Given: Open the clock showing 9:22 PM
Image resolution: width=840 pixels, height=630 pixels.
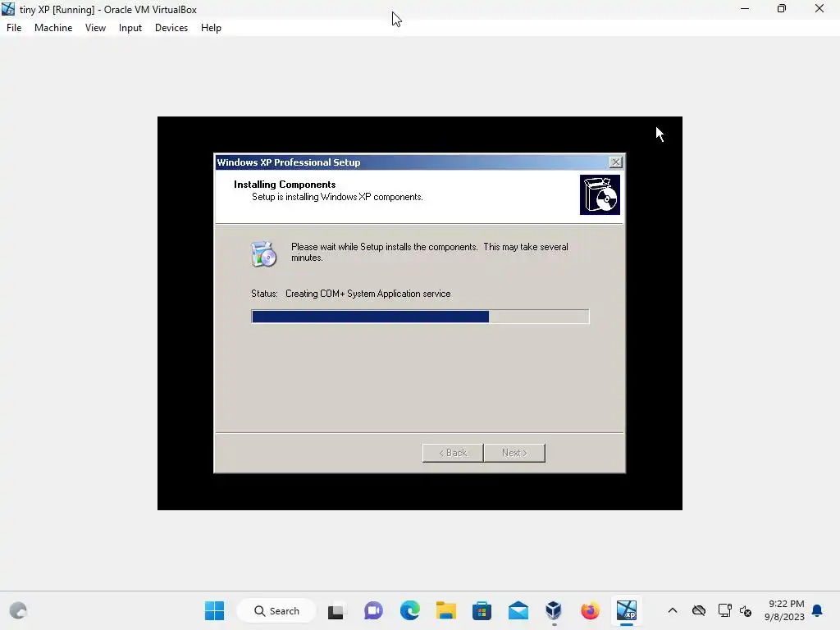Looking at the screenshot, I should coord(784,610).
